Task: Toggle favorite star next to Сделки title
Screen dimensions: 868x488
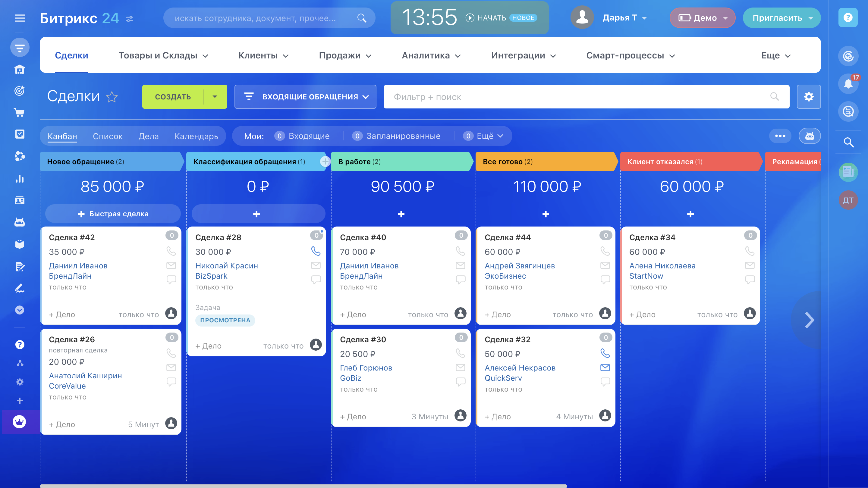Action: pyautogui.click(x=112, y=97)
